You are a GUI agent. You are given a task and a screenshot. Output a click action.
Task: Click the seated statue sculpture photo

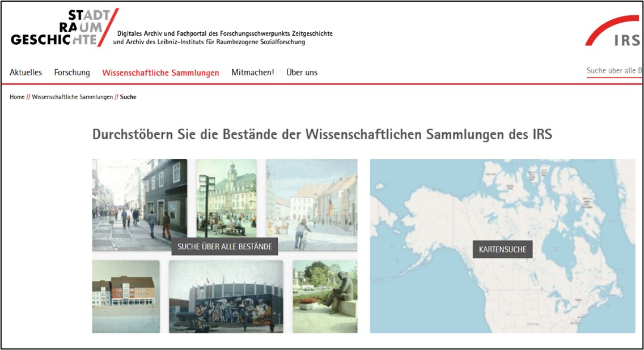pyautogui.click(x=325, y=296)
